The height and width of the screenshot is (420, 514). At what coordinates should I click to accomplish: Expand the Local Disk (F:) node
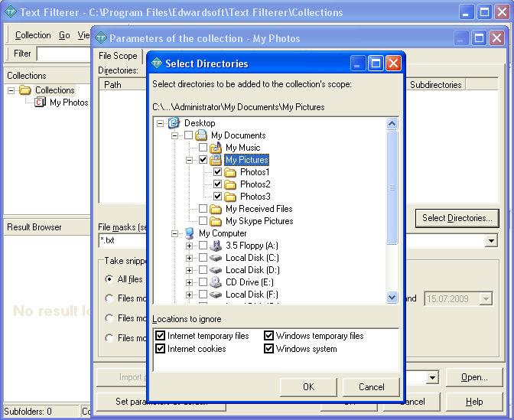tap(189, 295)
